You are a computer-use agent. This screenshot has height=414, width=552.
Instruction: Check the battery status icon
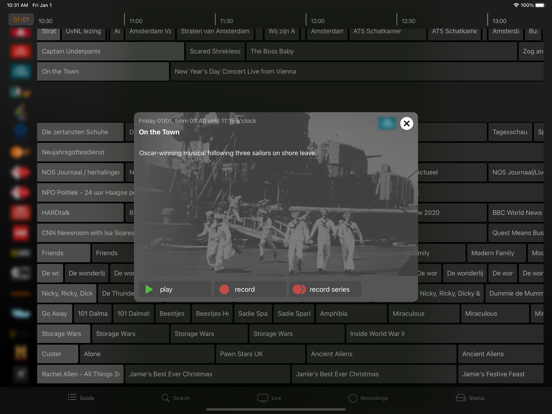(x=539, y=5)
